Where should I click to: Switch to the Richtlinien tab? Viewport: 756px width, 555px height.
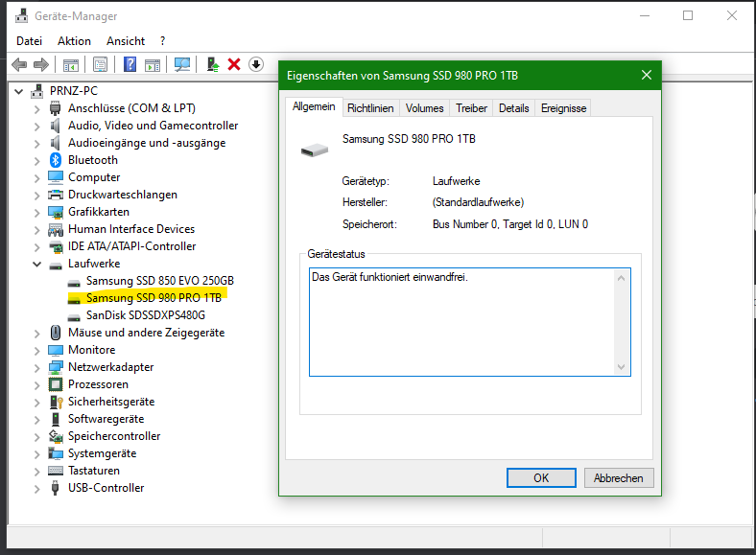370,108
